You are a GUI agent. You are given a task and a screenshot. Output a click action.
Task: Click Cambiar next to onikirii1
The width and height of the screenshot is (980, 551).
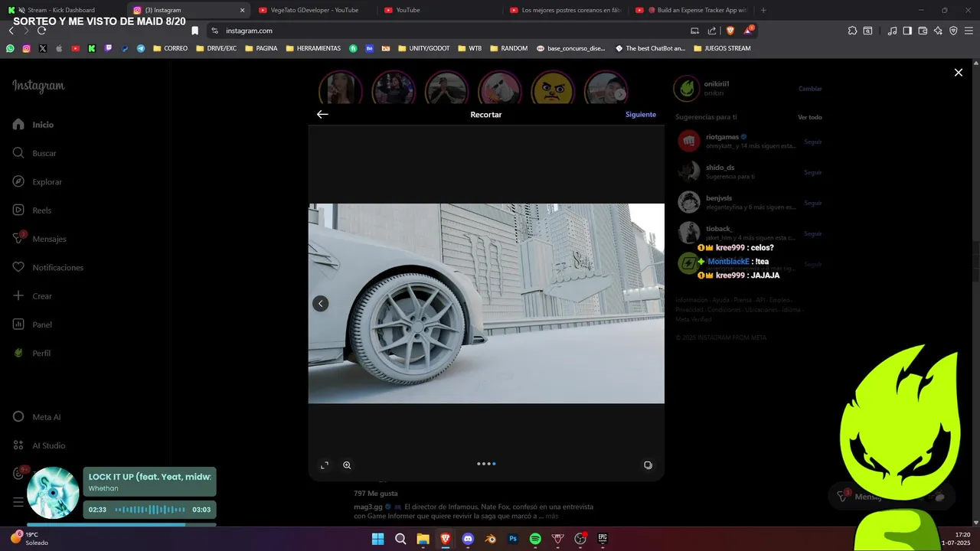pos(810,89)
